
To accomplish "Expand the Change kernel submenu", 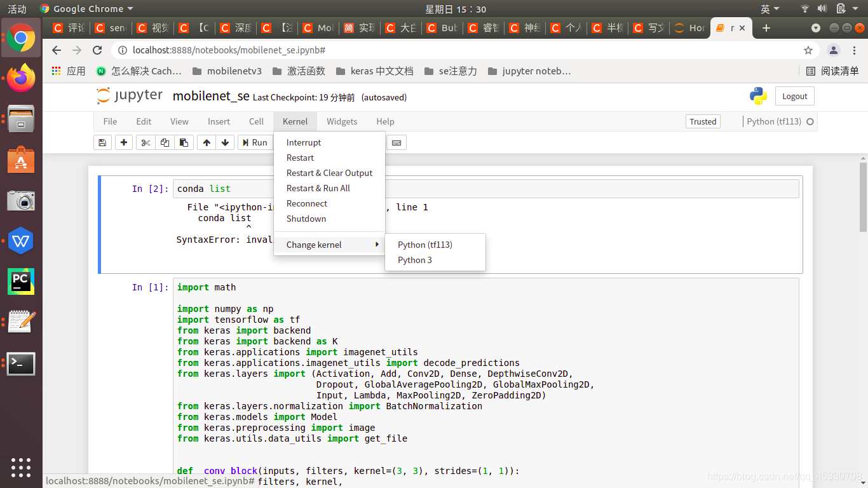I will tap(329, 245).
